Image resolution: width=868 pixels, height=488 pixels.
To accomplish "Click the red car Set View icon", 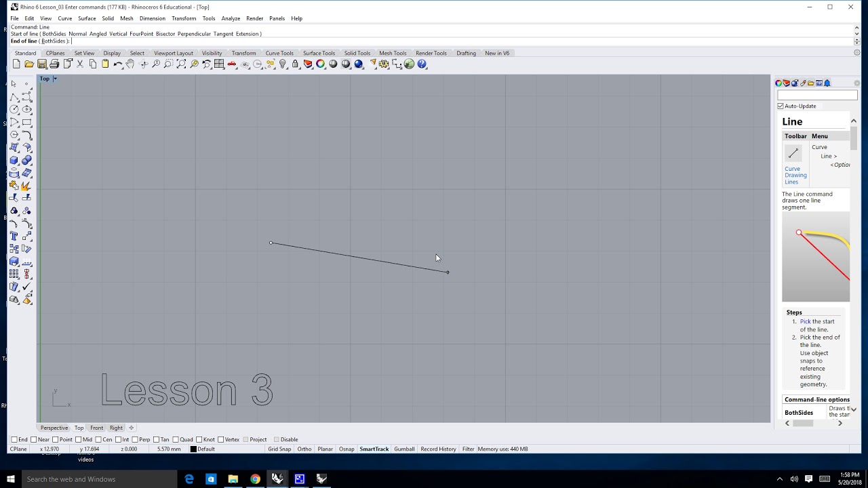I will pos(232,64).
